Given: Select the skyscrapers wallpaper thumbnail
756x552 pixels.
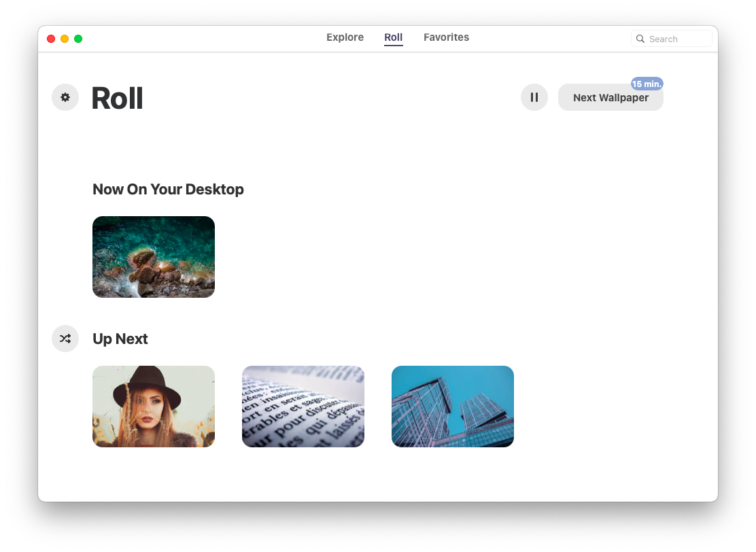Looking at the screenshot, I should 452,407.
